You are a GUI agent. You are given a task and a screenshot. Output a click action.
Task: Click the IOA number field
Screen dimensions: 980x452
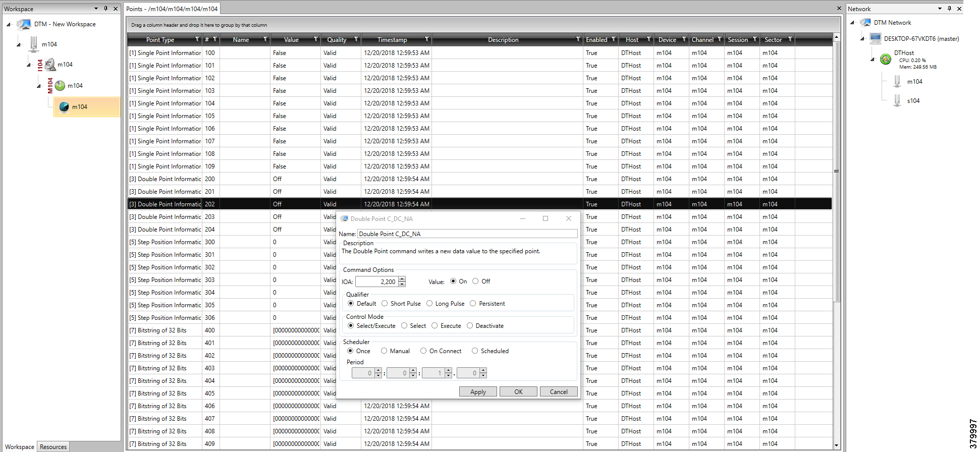pos(376,281)
